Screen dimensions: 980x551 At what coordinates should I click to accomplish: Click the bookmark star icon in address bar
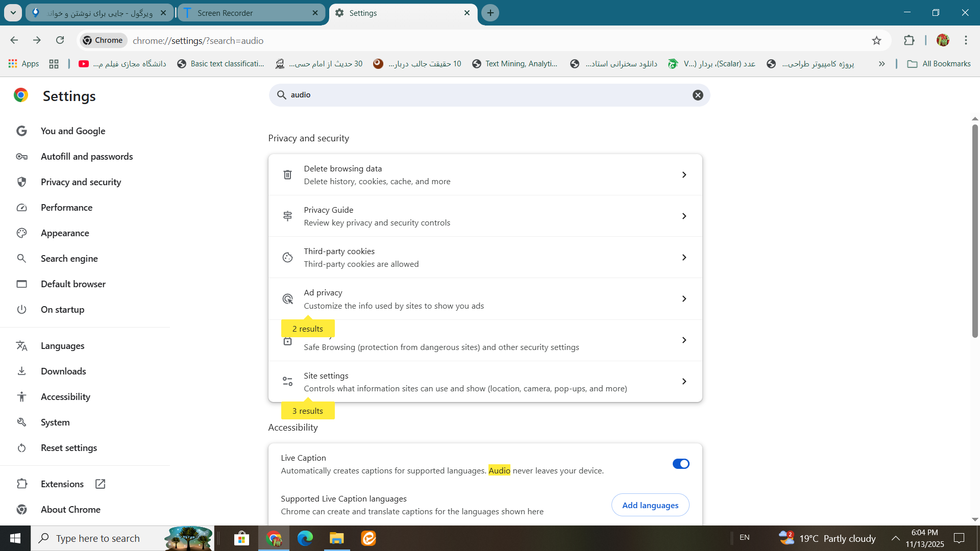click(x=876, y=40)
